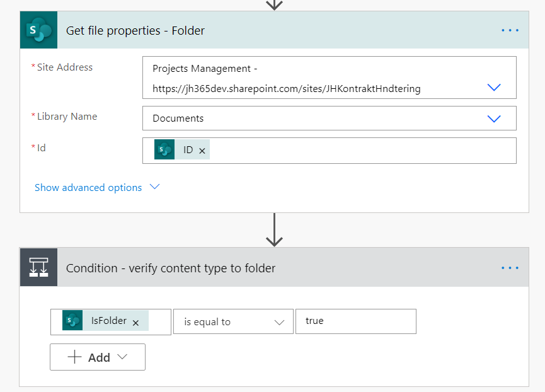Image resolution: width=545 pixels, height=392 pixels.
Task: Click the SharePoint icon on Get file properties
Action: point(38,30)
